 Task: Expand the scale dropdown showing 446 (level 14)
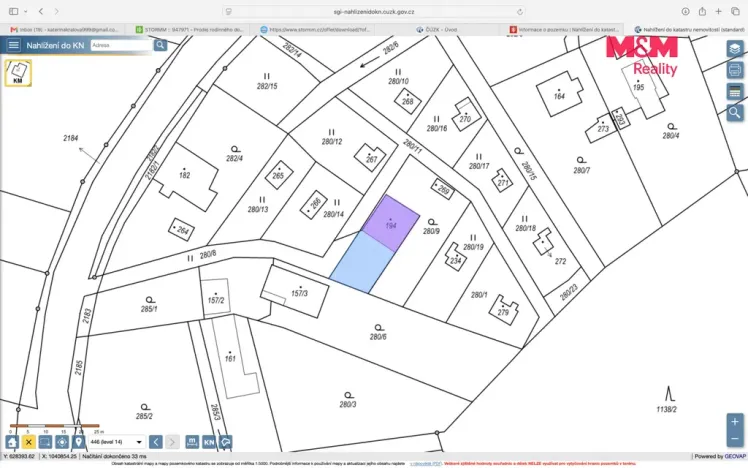coord(116,442)
